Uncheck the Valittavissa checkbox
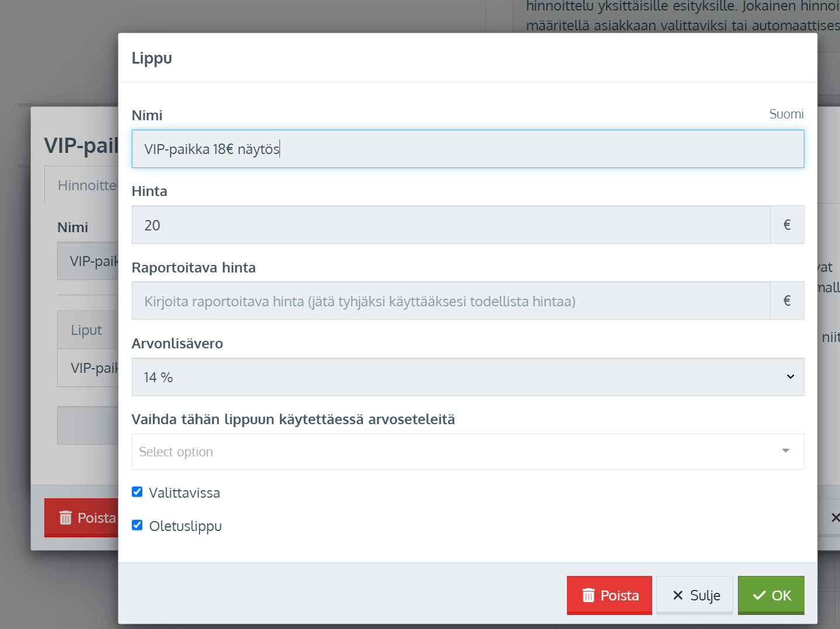This screenshot has width=840, height=629. coord(137,492)
